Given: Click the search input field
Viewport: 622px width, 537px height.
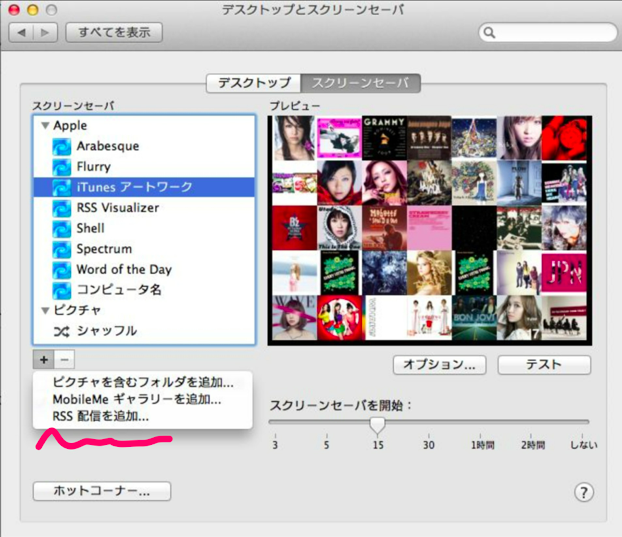Looking at the screenshot, I should 548,33.
